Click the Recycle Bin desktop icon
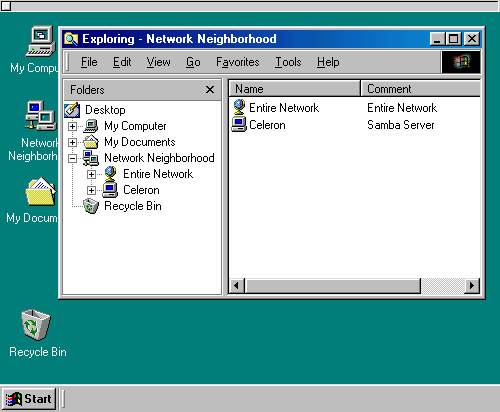 (36, 325)
